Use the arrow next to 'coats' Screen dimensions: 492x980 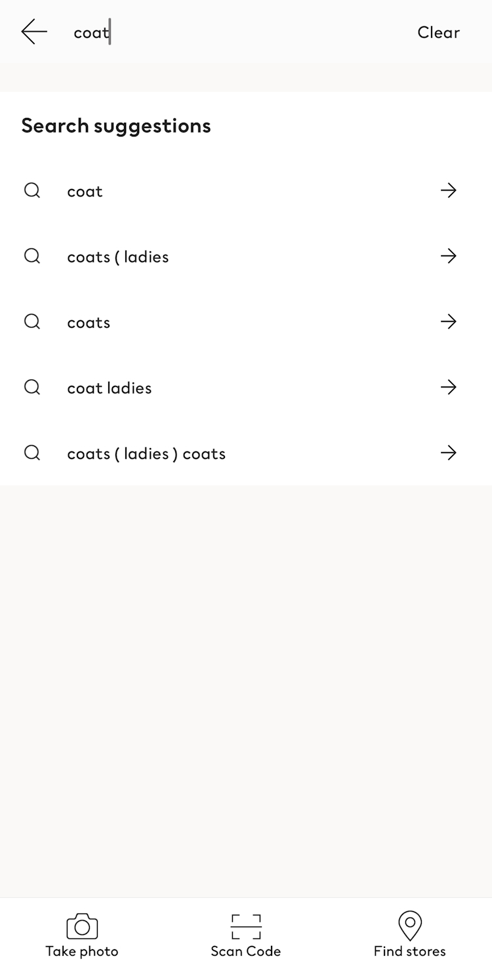[449, 321]
